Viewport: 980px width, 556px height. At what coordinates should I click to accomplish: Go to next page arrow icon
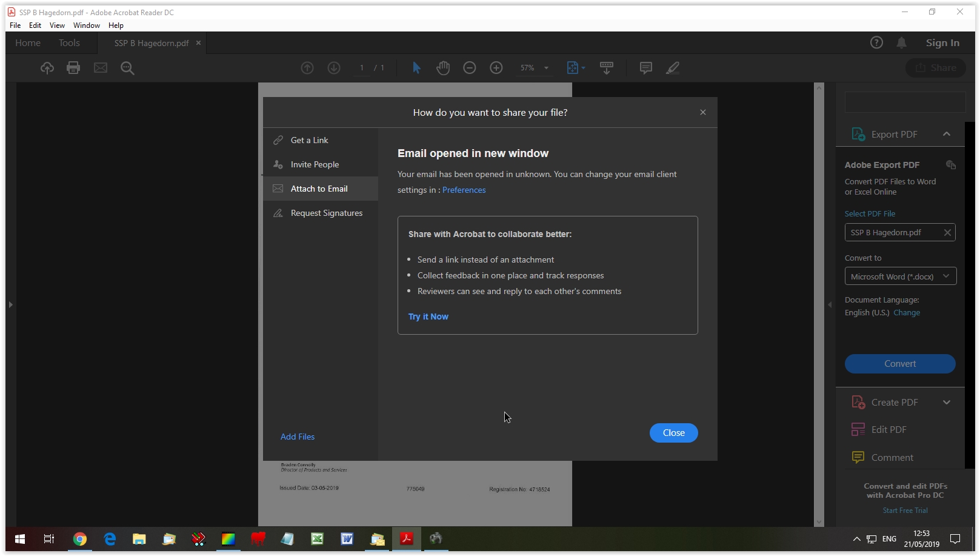[x=334, y=68]
